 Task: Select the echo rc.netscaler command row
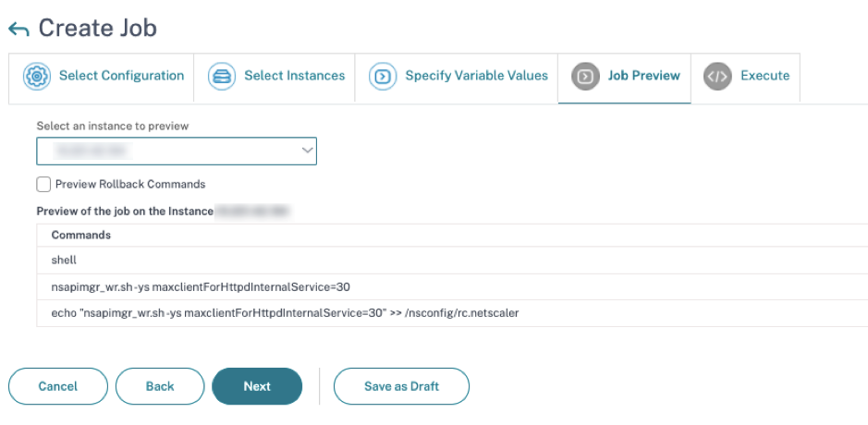[452, 313]
